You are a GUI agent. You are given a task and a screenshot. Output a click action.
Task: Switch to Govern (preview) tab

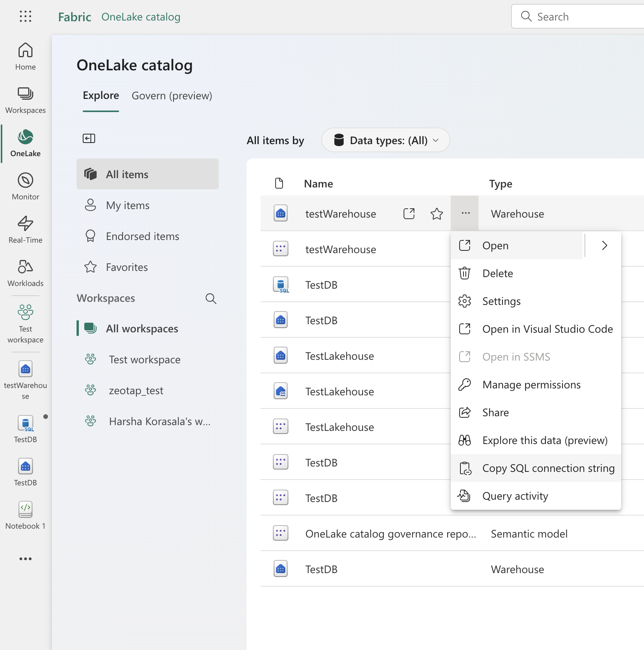coord(172,95)
